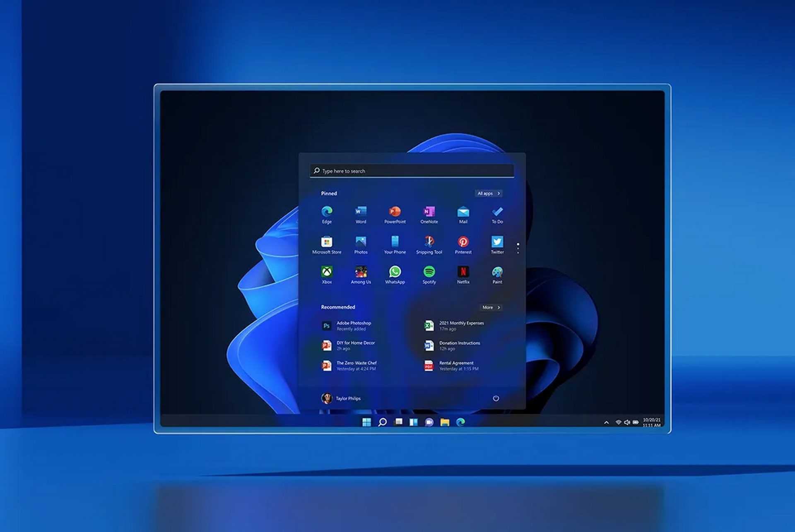Open Chat on the taskbar
Screen dimensions: 795x532
pyautogui.click(x=429, y=422)
